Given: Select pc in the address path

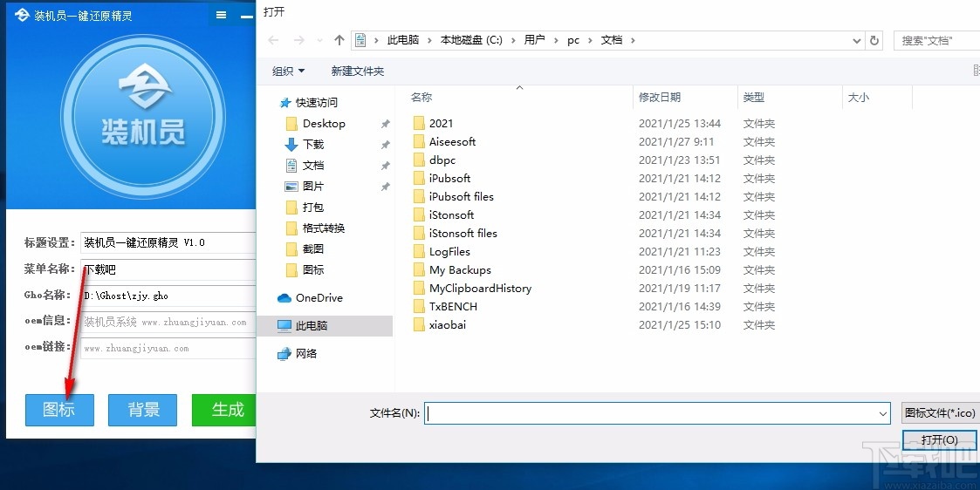Looking at the screenshot, I should tap(573, 40).
